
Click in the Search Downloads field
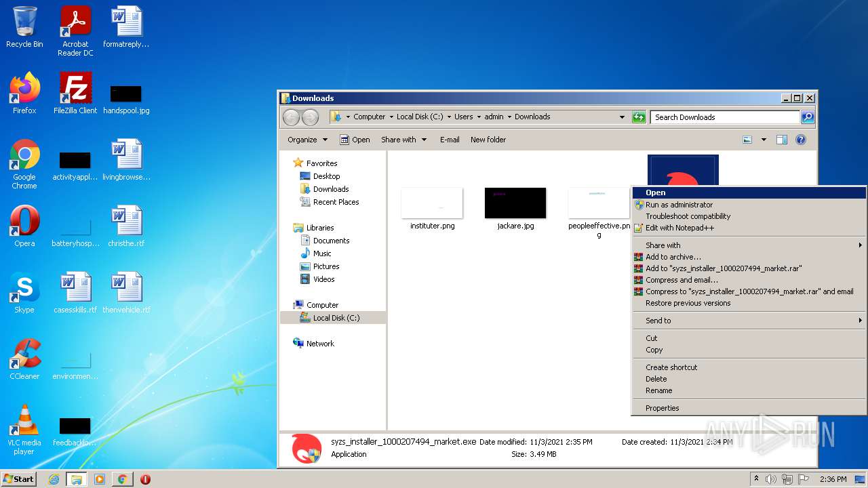click(724, 117)
